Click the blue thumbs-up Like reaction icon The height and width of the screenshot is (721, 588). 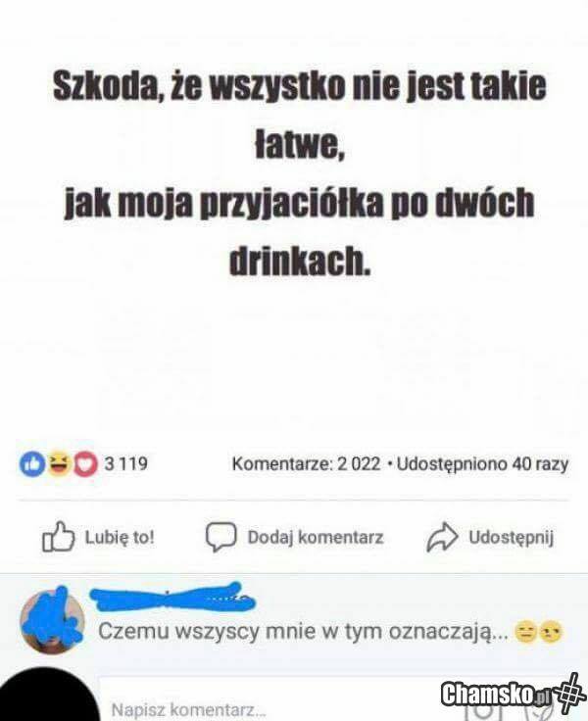tap(32, 463)
